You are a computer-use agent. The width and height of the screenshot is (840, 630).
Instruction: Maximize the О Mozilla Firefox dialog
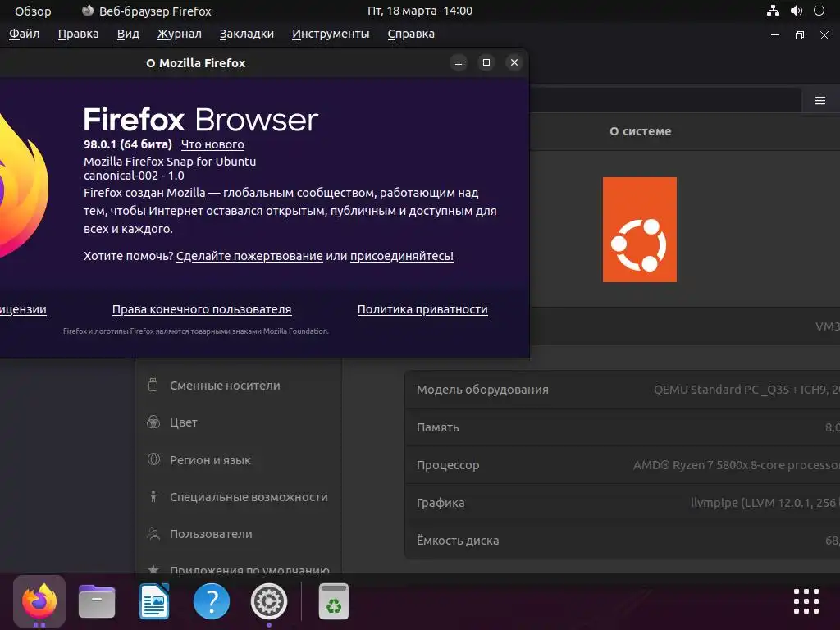coord(486,62)
